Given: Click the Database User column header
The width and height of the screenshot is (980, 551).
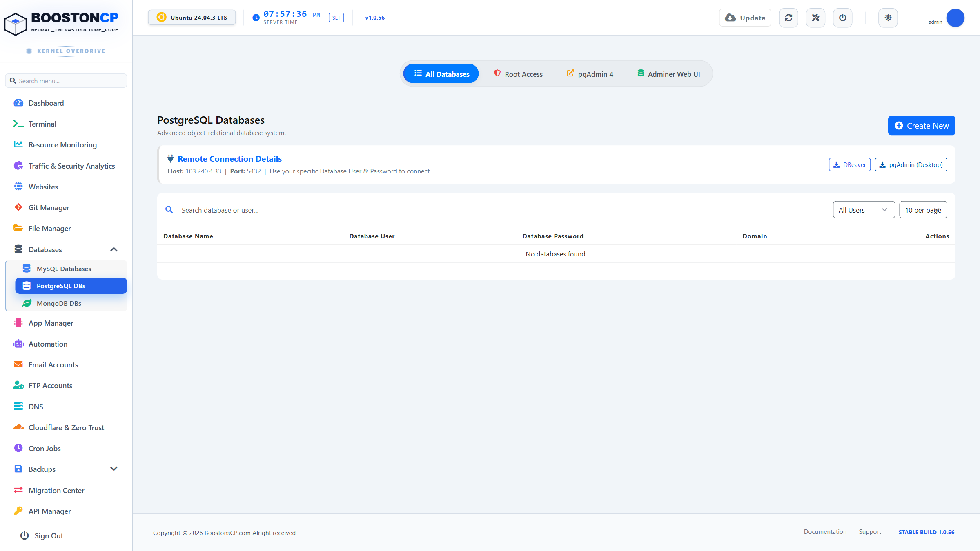Looking at the screenshot, I should (372, 236).
